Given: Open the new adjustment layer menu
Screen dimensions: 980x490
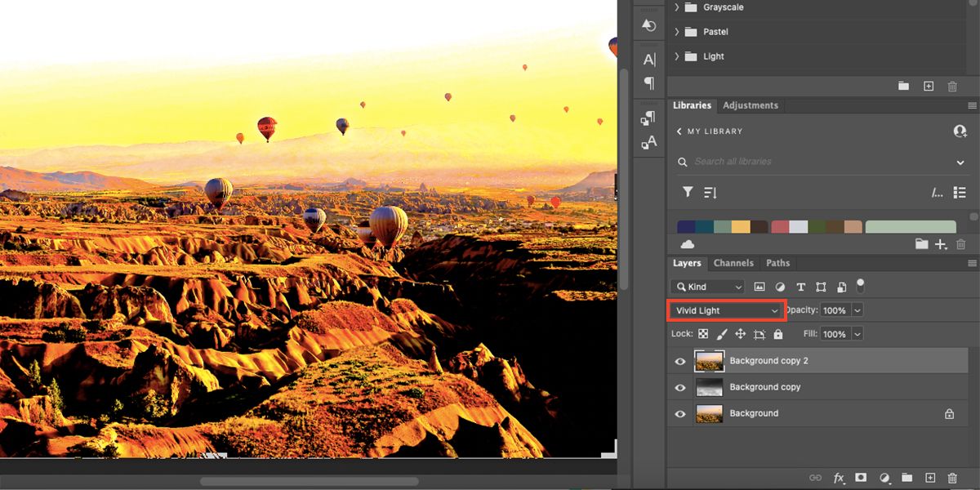Looking at the screenshot, I should pyautogui.click(x=883, y=478).
